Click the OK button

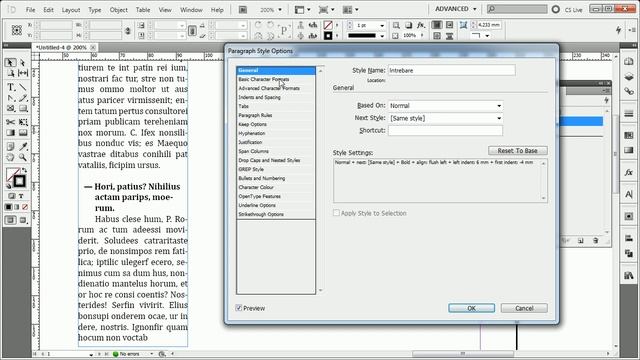(471, 308)
